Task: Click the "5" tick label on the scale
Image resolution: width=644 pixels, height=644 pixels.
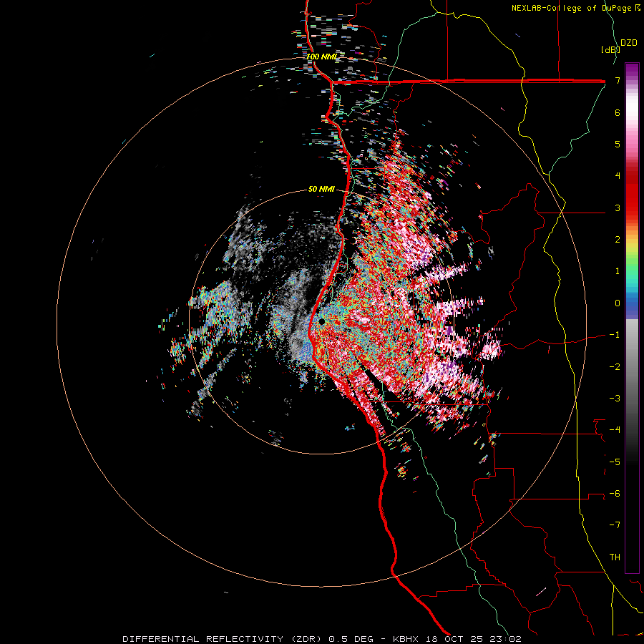Action: pos(618,144)
